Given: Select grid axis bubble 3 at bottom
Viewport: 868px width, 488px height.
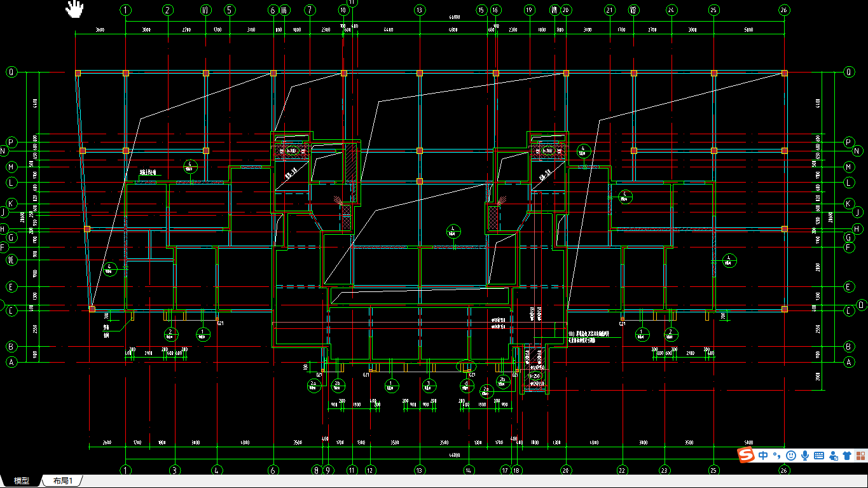Looking at the screenshot, I should (x=174, y=470).
